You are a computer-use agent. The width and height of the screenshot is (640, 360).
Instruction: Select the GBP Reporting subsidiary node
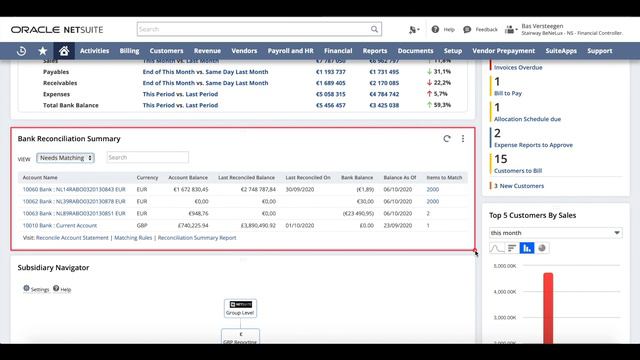pyautogui.click(x=240, y=336)
